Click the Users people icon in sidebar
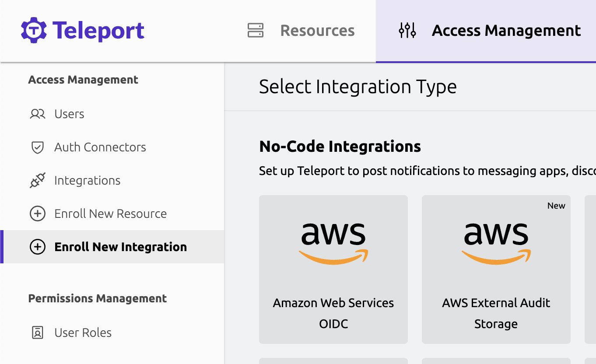The height and width of the screenshot is (364, 596). click(37, 114)
